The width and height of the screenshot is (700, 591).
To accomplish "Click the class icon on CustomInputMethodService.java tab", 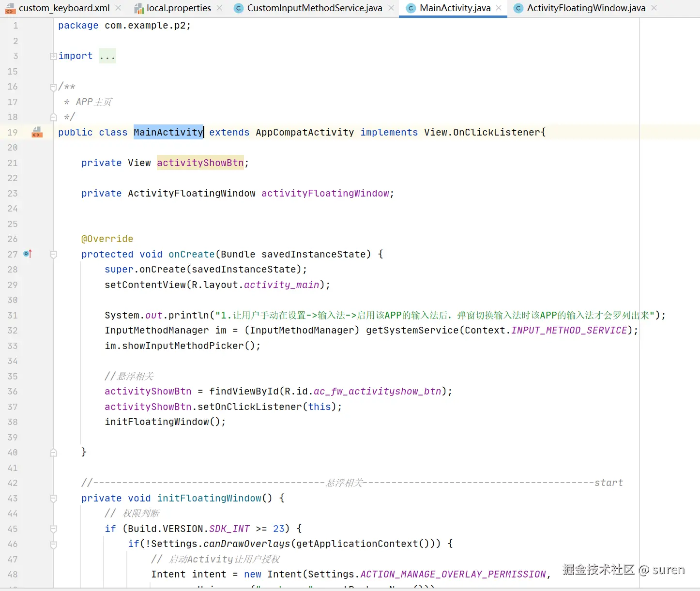I will pos(238,8).
